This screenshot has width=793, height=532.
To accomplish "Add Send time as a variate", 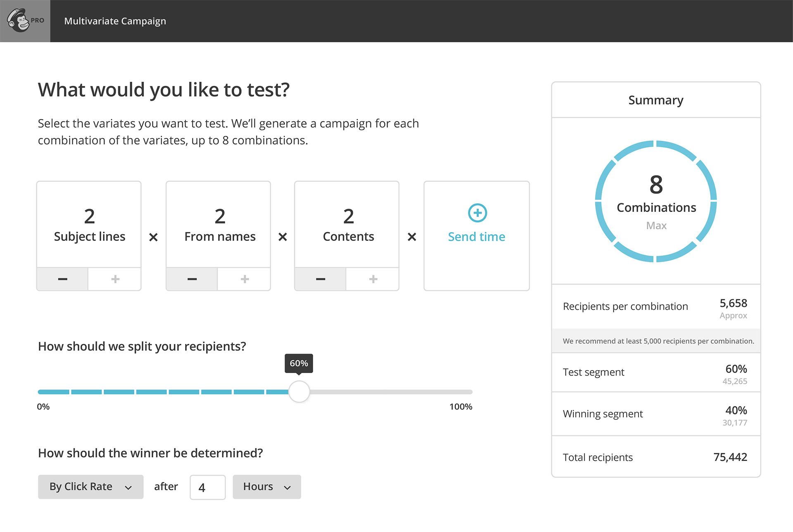I will (477, 237).
